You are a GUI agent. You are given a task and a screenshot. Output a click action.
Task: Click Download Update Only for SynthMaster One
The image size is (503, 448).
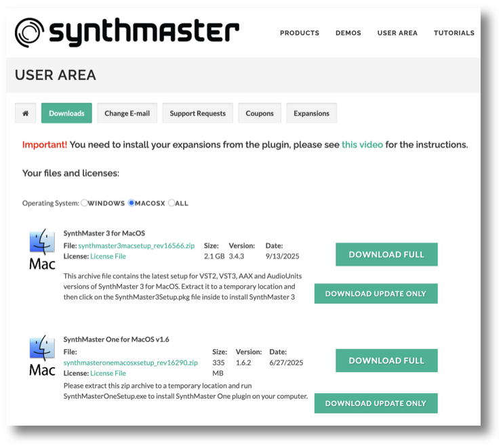pos(376,403)
